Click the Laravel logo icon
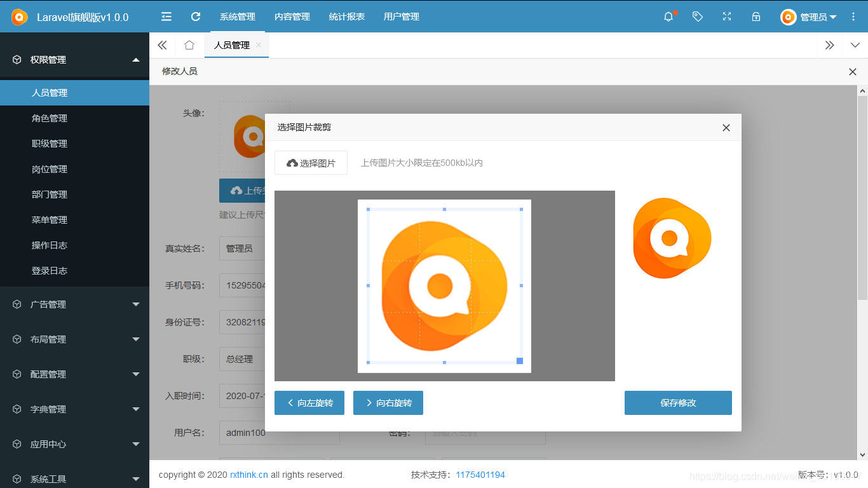This screenshot has height=488, width=868. coord(20,17)
